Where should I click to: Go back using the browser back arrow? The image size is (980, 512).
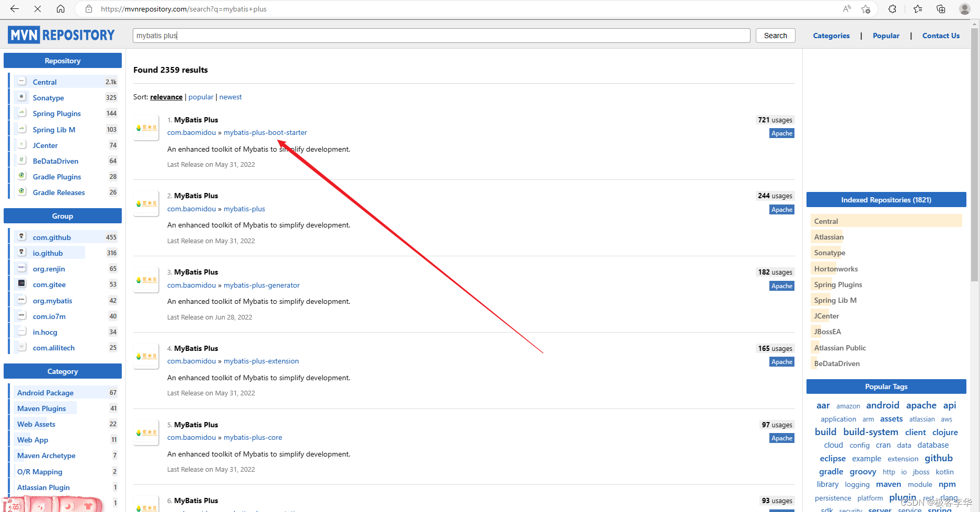15,9
